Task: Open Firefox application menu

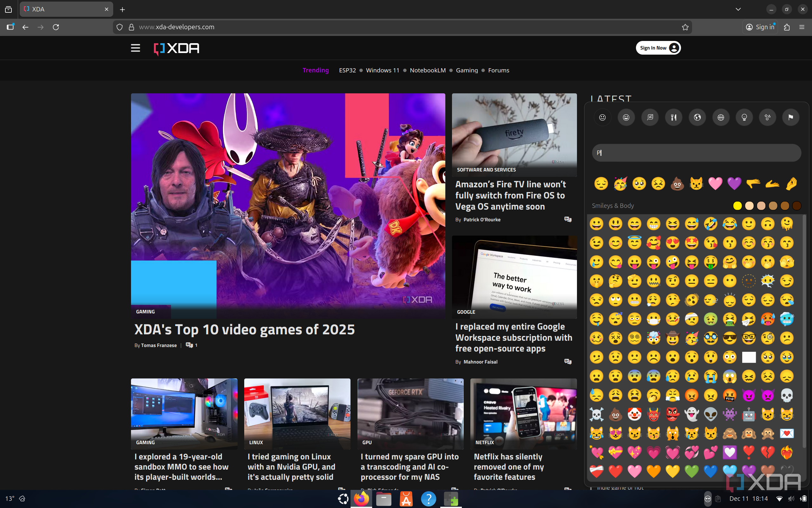Action: (802, 27)
